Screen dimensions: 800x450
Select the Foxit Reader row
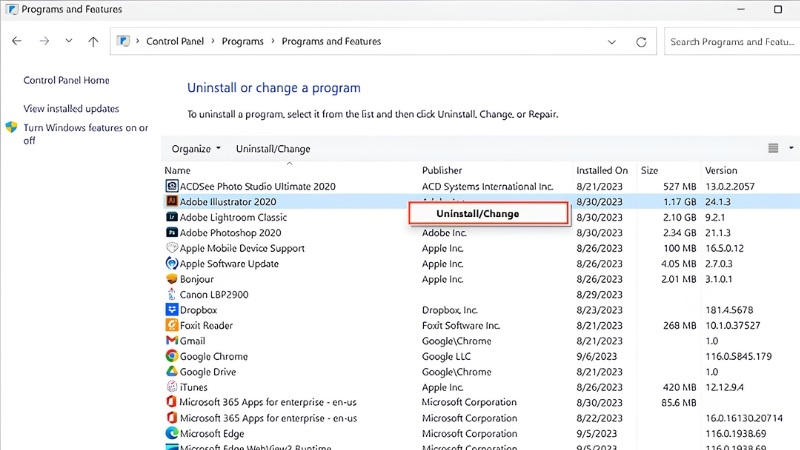pyautogui.click(x=481, y=325)
